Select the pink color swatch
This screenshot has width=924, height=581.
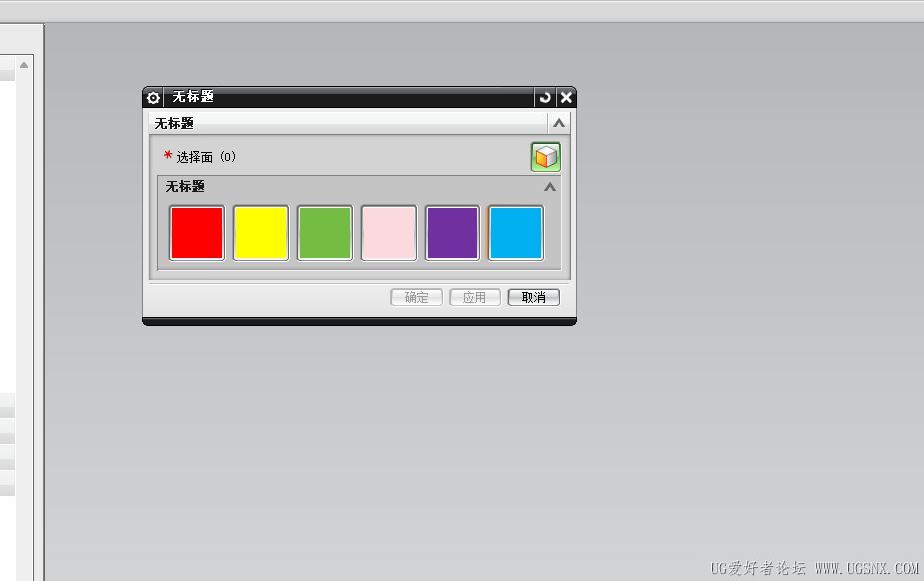pyautogui.click(x=389, y=233)
